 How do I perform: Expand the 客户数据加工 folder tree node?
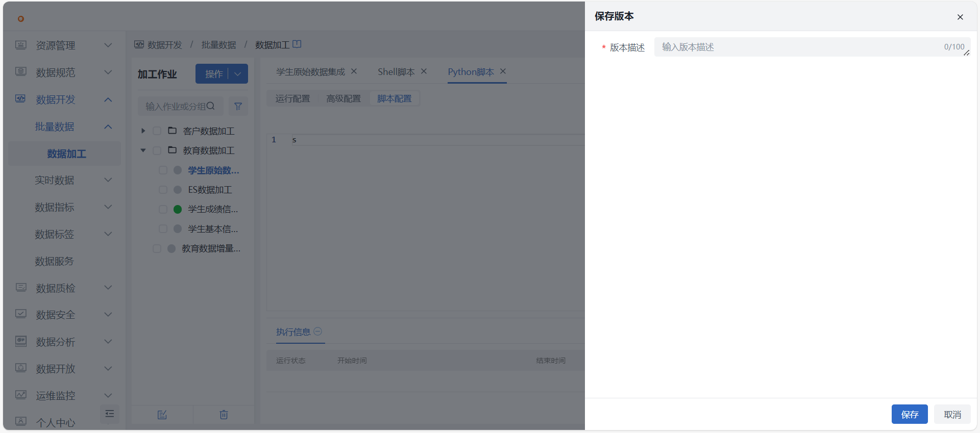[x=143, y=131]
